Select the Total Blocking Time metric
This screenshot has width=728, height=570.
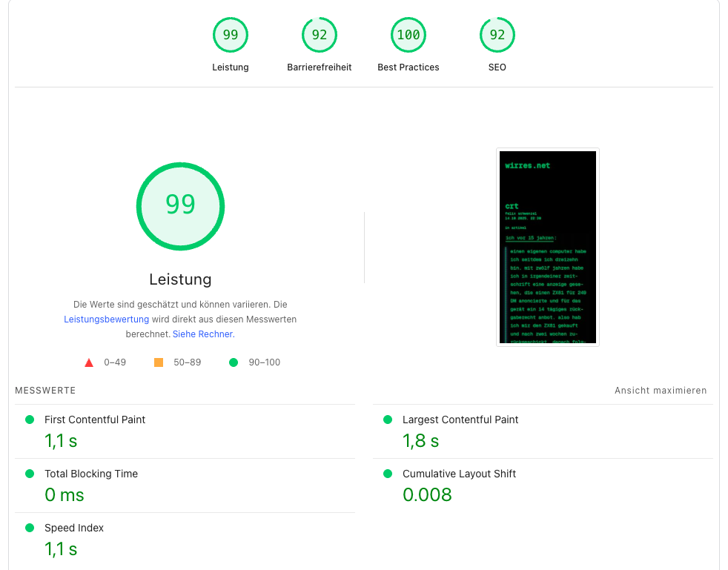[91, 474]
